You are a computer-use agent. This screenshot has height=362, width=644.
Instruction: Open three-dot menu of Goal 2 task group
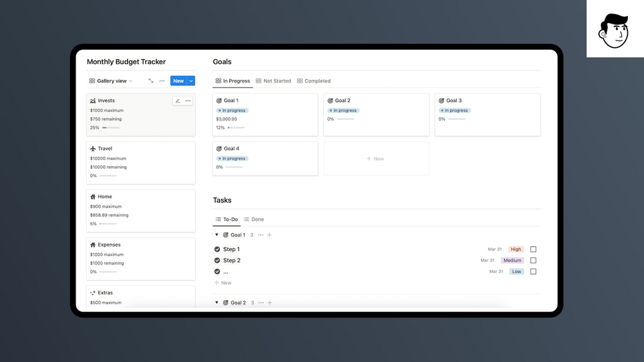pyautogui.click(x=261, y=303)
